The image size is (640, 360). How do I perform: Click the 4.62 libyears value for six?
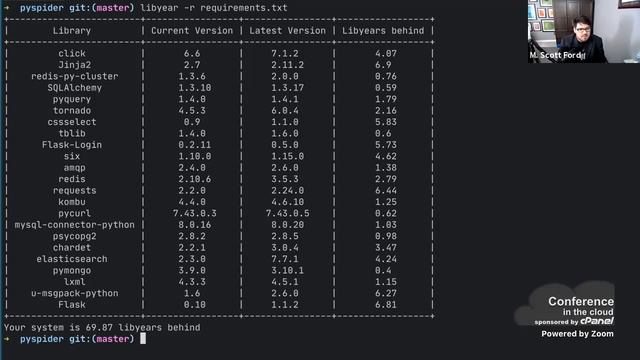pos(386,156)
